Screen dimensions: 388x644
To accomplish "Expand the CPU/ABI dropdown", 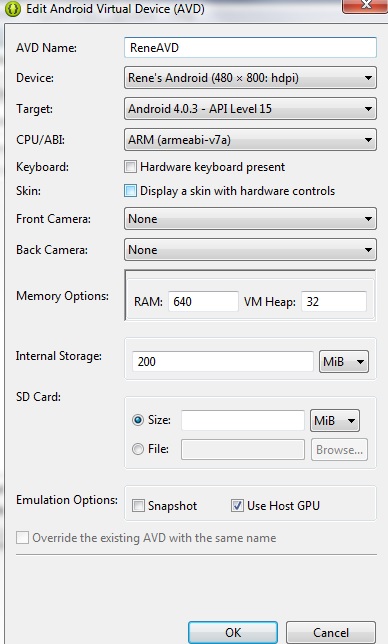I will point(250,140).
